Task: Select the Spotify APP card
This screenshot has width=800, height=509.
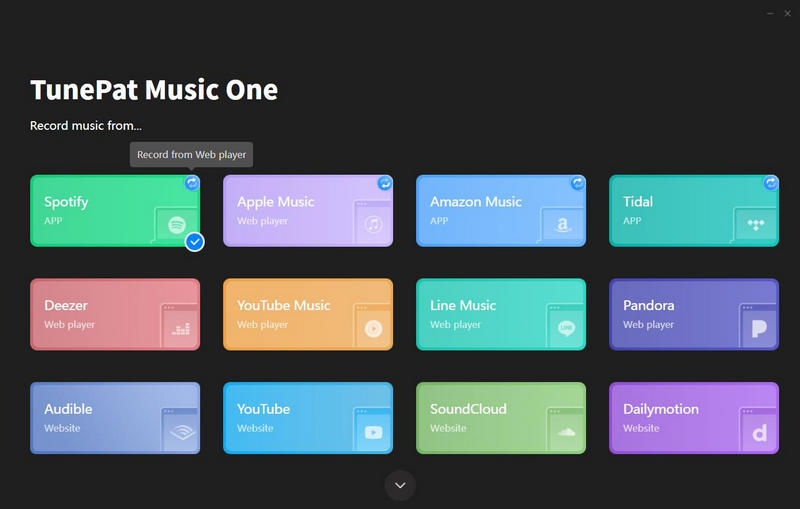Action: click(x=115, y=211)
